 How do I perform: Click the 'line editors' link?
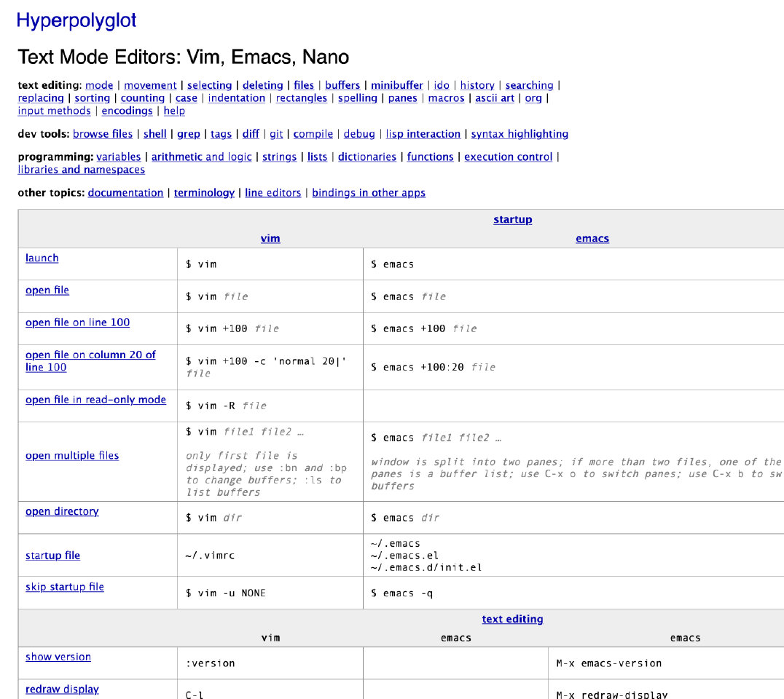tap(273, 193)
